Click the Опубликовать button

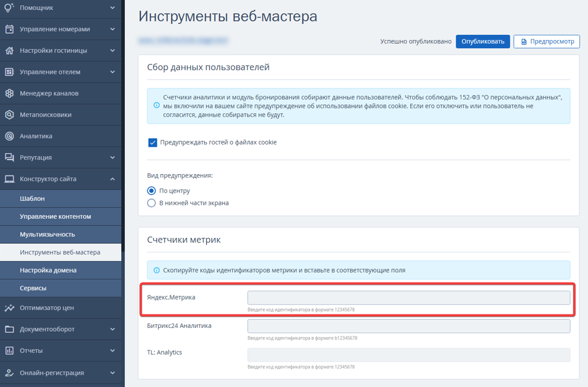tap(482, 41)
